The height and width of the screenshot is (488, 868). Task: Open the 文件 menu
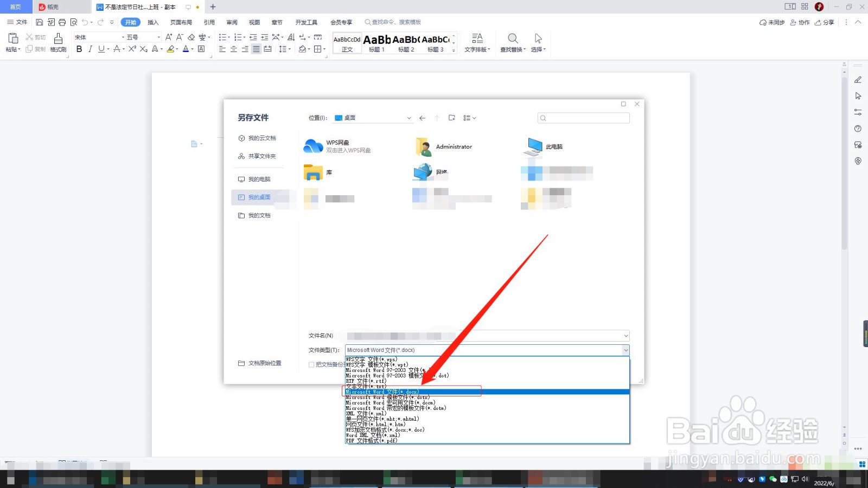[17, 22]
